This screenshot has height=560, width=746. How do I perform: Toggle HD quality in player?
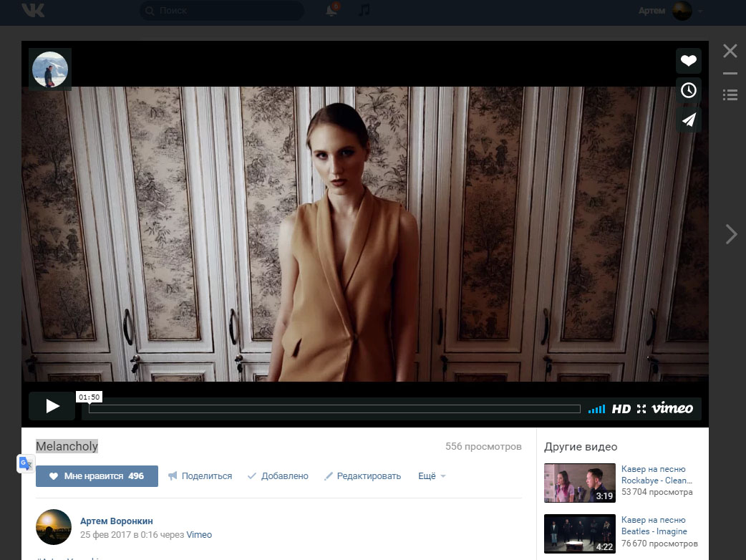click(x=621, y=409)
